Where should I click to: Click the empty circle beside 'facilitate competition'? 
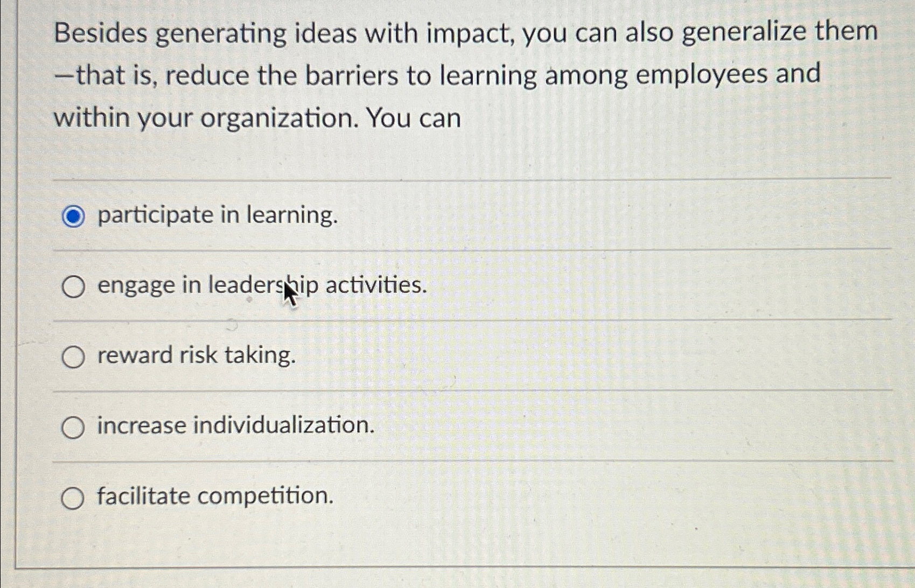click(x=73, y=498)
